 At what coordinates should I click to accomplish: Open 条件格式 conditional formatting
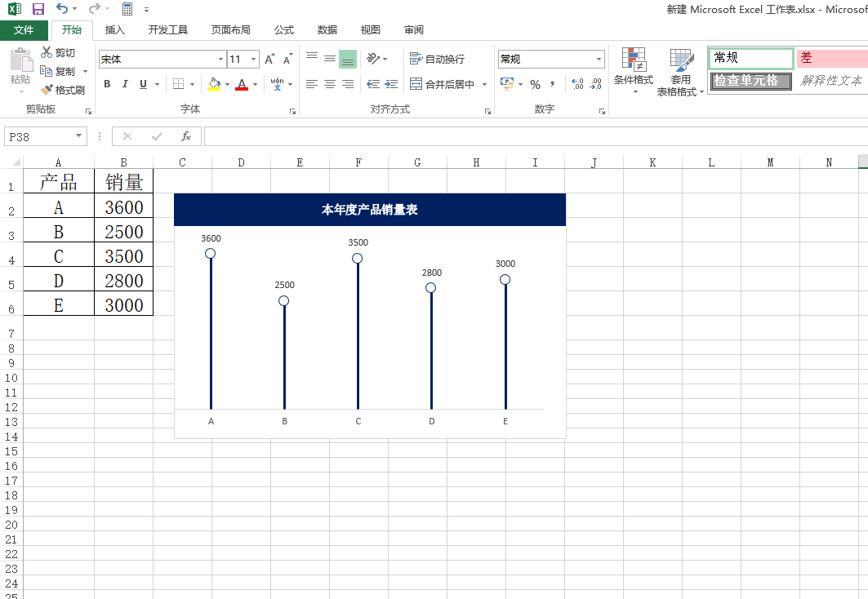point(634,71)
